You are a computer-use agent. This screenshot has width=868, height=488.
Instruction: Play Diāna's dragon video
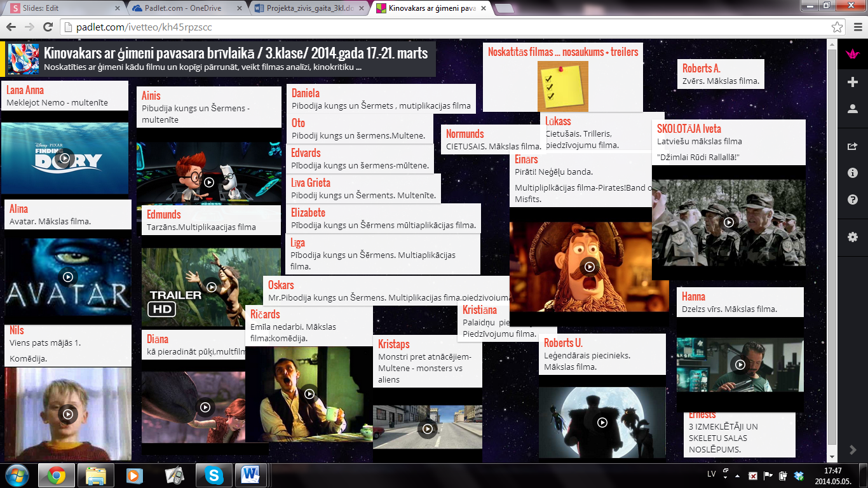tap(205, 407)
